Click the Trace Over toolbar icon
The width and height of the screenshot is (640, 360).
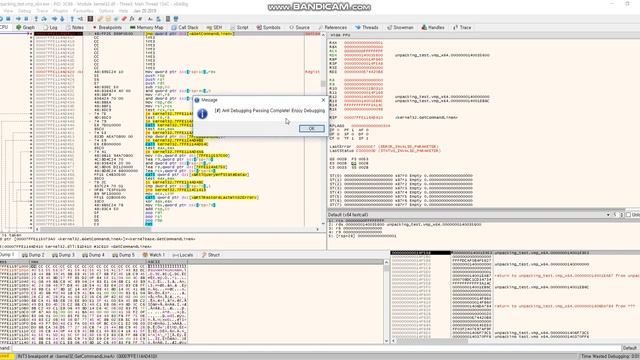(x=62, y=19)
